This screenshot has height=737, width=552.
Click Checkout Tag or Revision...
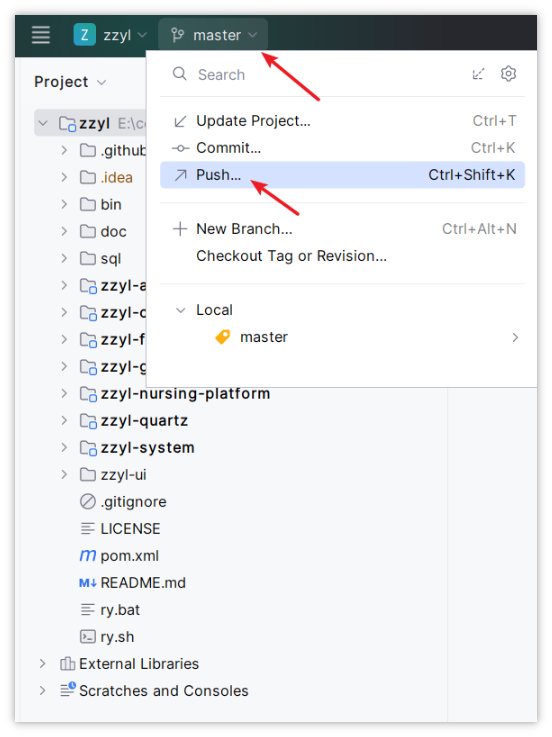click(x=291, y=256)
